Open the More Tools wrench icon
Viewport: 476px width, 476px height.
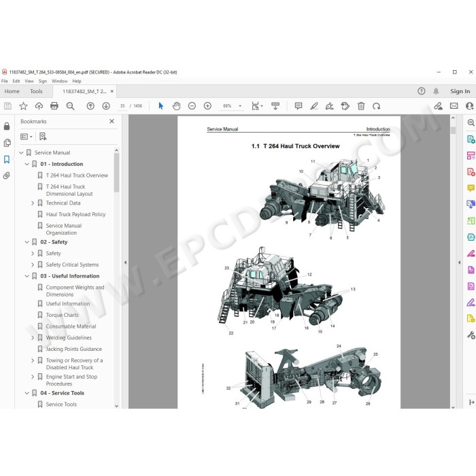pyautogui.click(x=471, y=335)
